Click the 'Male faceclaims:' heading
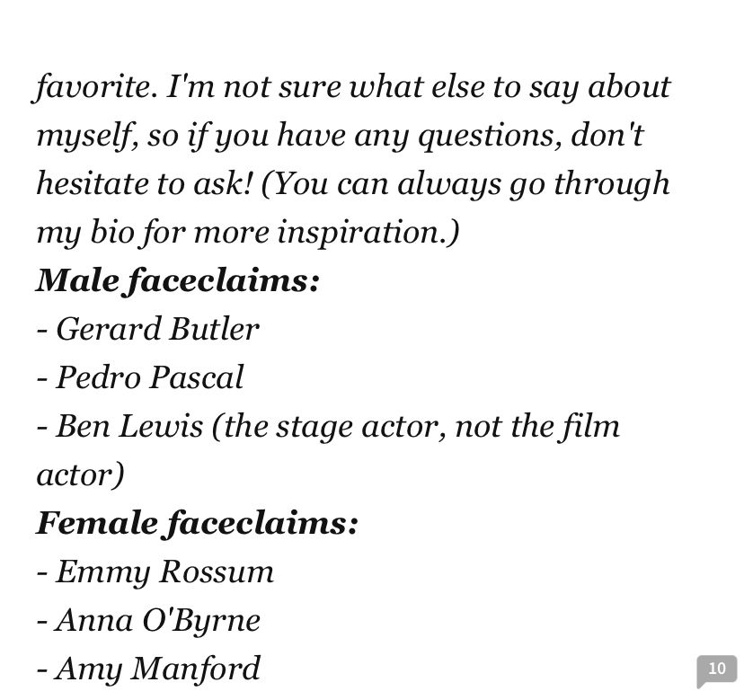 pos(177,280)
